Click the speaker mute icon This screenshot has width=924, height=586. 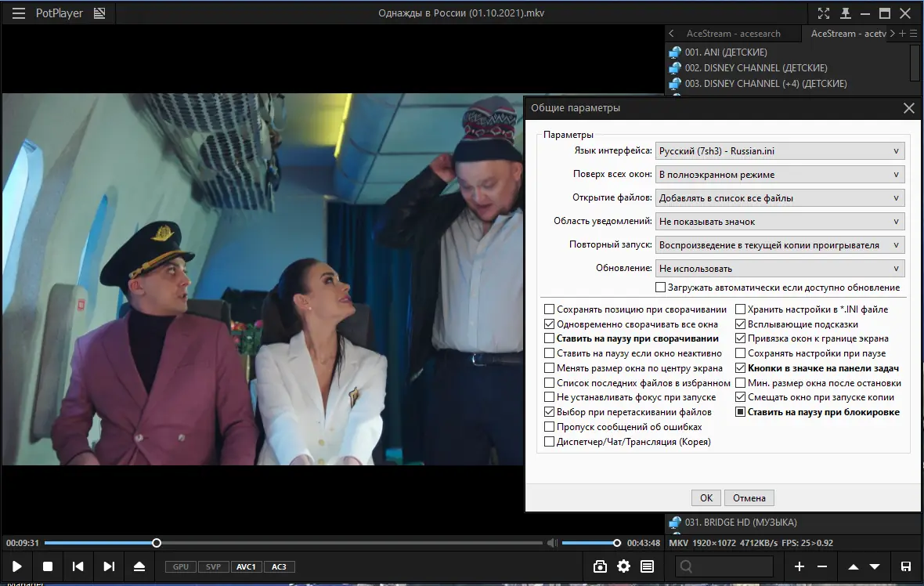(x=552, y=543)
